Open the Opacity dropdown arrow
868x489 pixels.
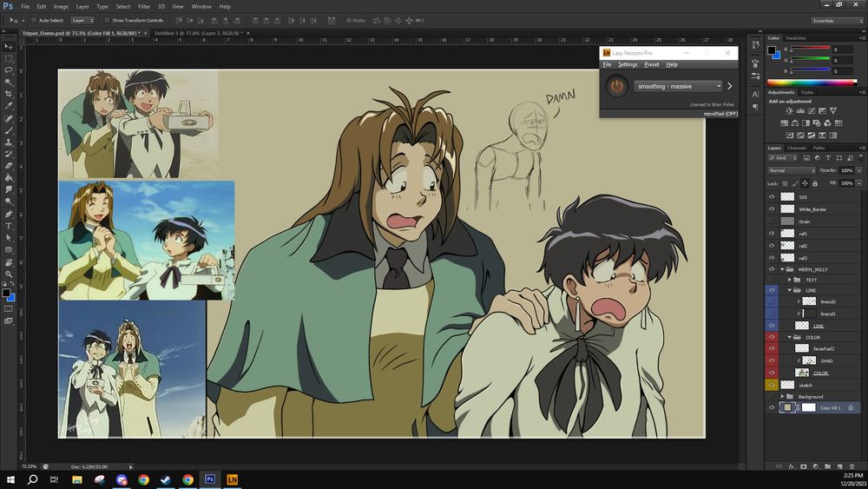(859, 170)
